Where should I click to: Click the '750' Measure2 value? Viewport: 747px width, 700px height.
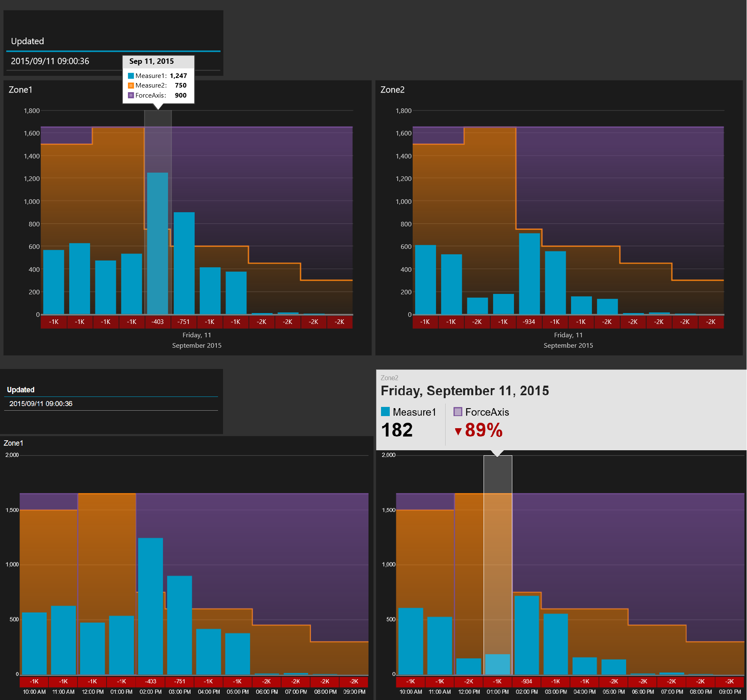180,85
